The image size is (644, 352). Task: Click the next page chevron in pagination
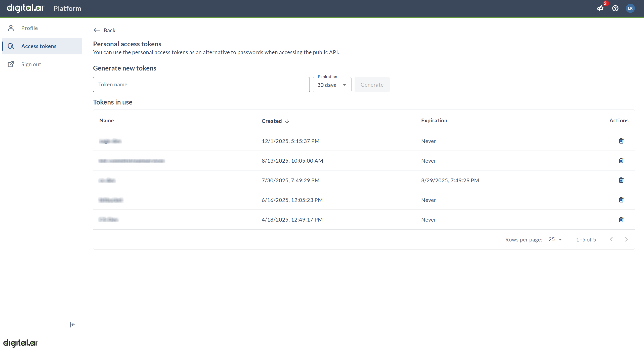coord(626,239)
